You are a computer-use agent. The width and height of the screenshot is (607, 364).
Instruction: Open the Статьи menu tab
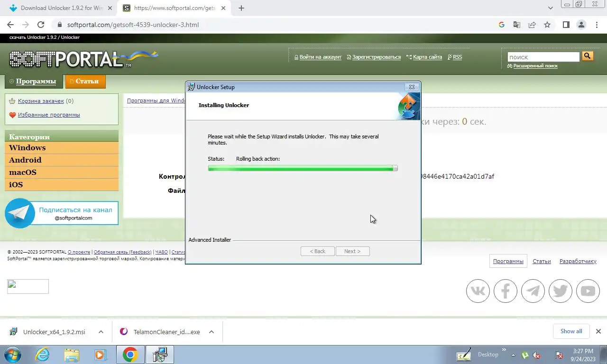pyautogui.click(x=85, y=81)
